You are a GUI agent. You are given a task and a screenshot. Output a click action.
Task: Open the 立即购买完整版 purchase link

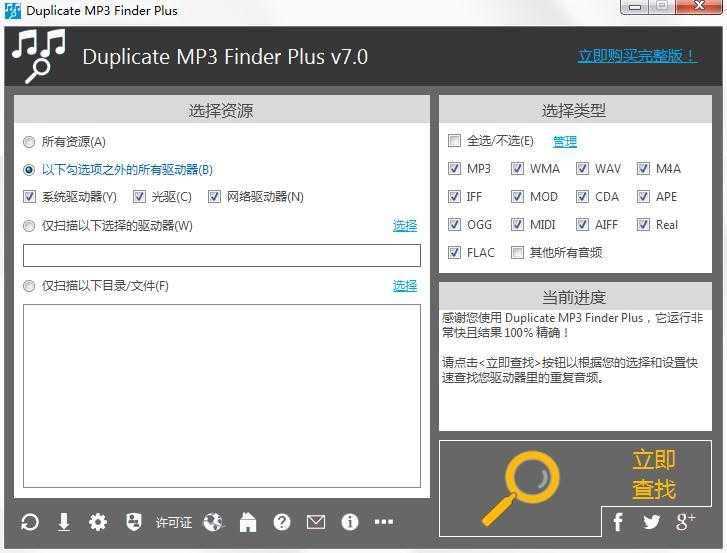637,56
